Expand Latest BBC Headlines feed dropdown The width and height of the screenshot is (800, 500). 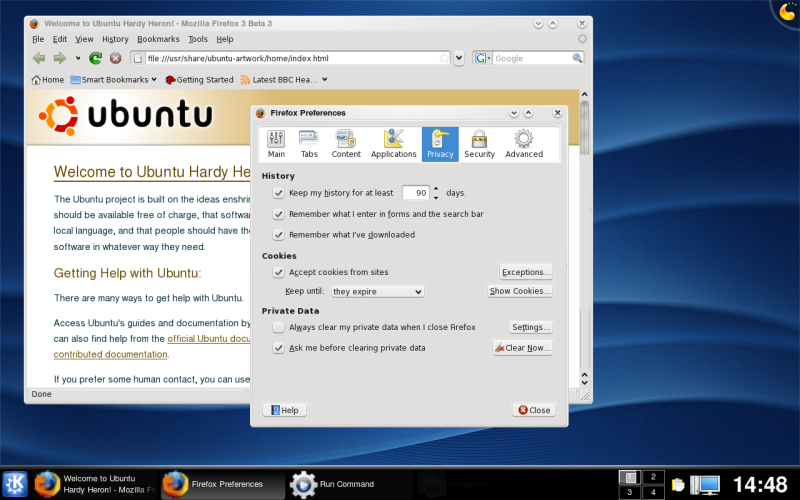tap(324, 80)
